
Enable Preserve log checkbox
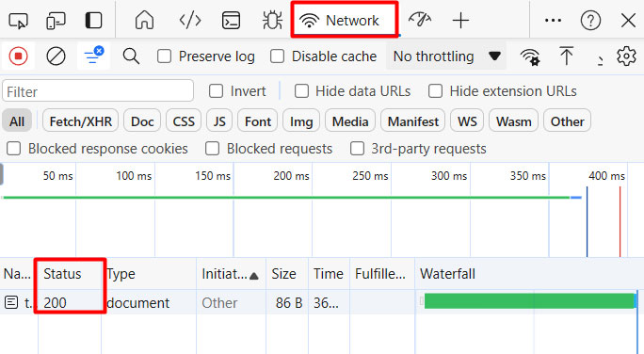coord(164,56)
